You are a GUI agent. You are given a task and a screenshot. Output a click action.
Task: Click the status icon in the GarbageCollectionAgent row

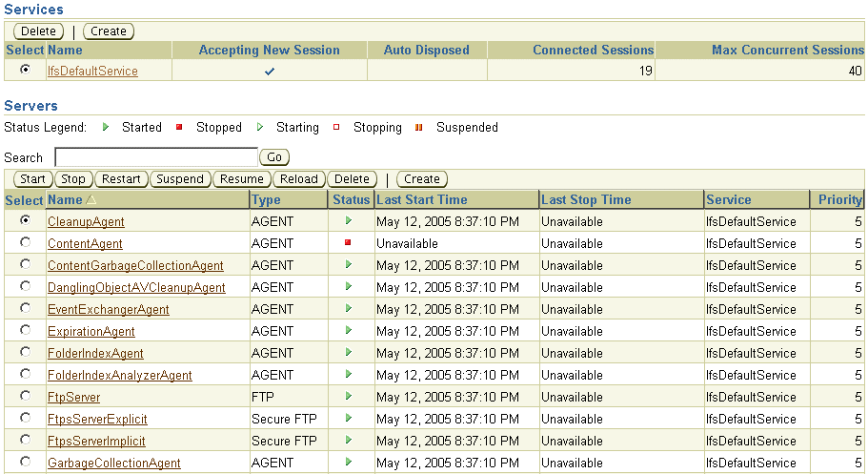point(349,463)
